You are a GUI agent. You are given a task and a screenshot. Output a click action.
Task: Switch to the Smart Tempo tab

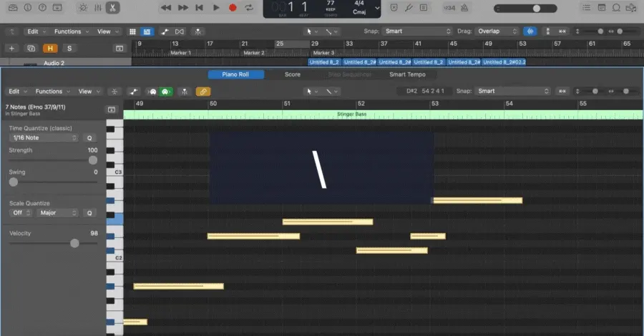coord(407,74)
